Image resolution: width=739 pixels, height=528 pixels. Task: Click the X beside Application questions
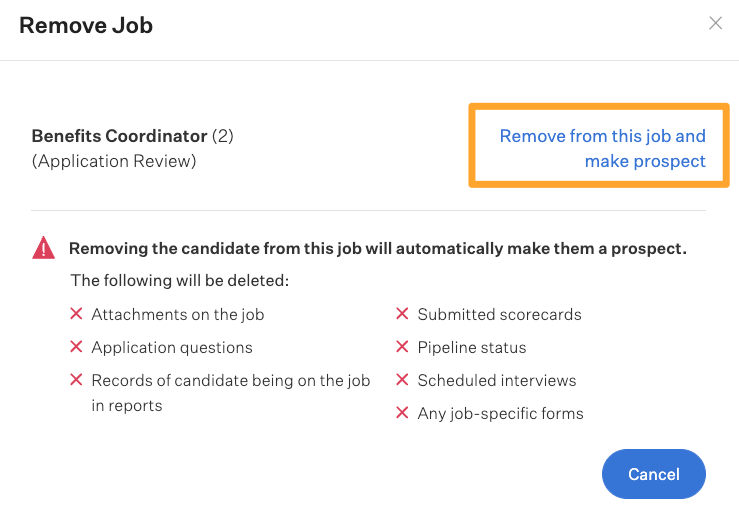pos(76,346)
